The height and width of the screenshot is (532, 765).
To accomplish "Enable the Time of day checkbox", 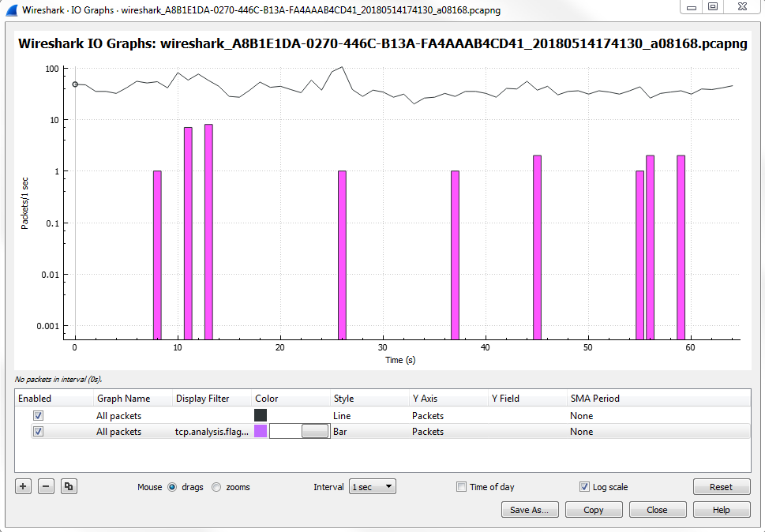I will [x=461, y=487].
